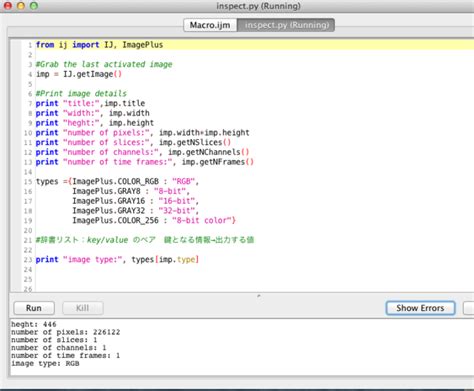
Task: Click the split pane divider arrow
Action: [x=259, y=295]
